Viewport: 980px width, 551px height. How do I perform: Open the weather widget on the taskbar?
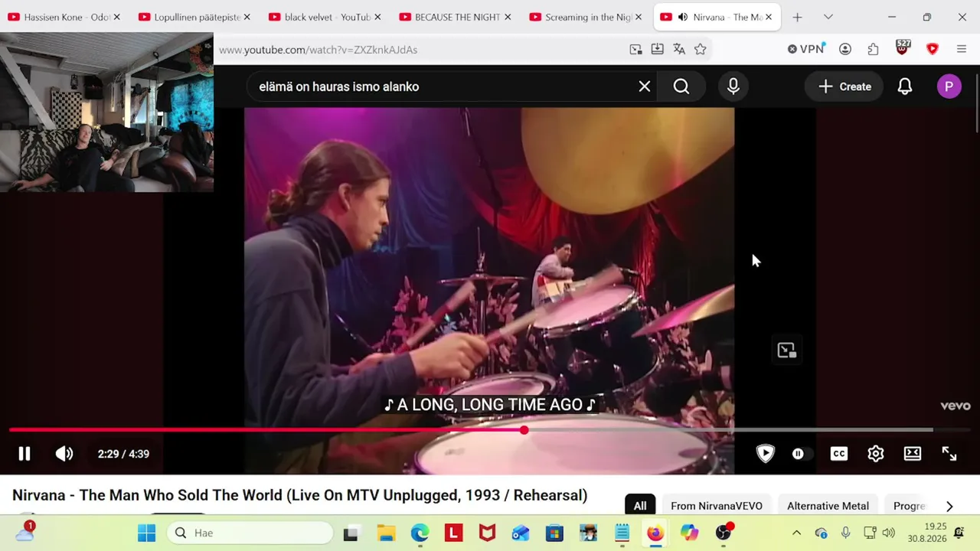point(24,532)
